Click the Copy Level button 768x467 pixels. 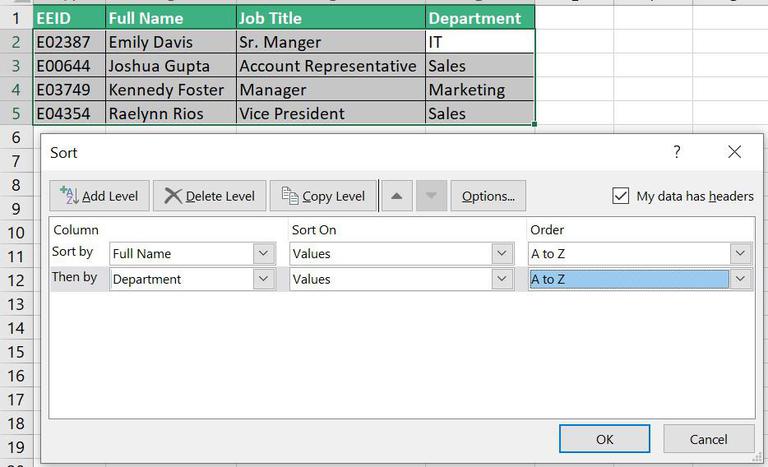[x=323, y=196]
